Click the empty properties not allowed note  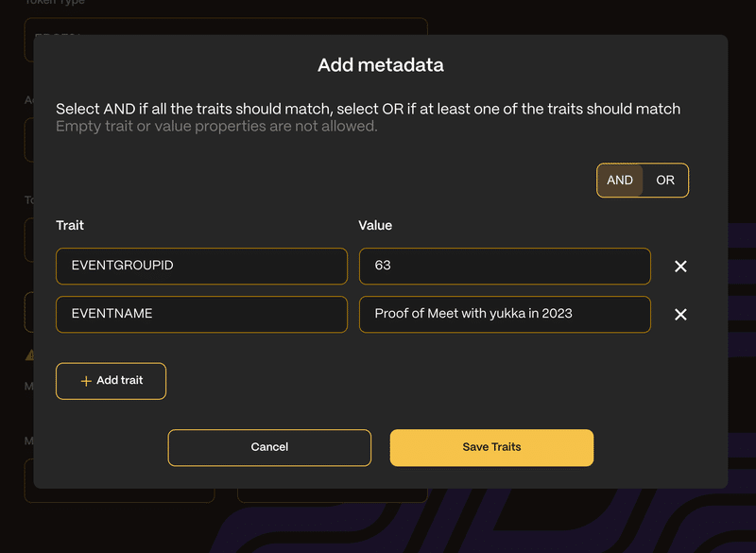(216, 127)
